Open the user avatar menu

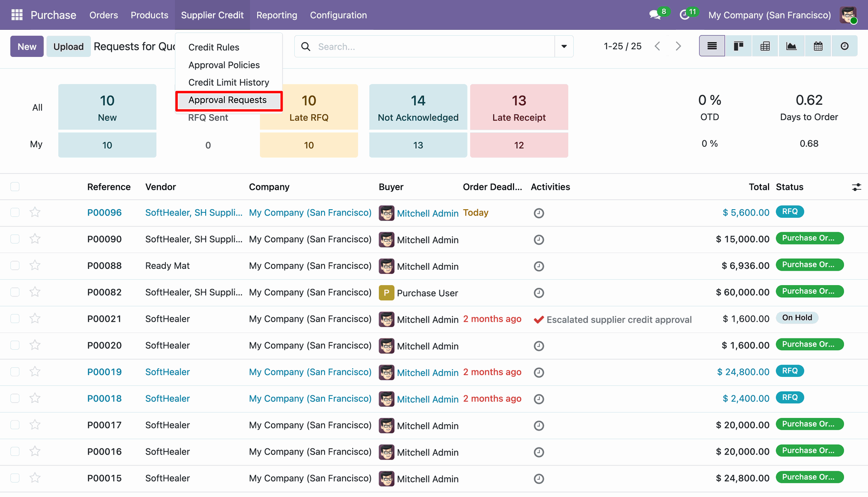848,15
